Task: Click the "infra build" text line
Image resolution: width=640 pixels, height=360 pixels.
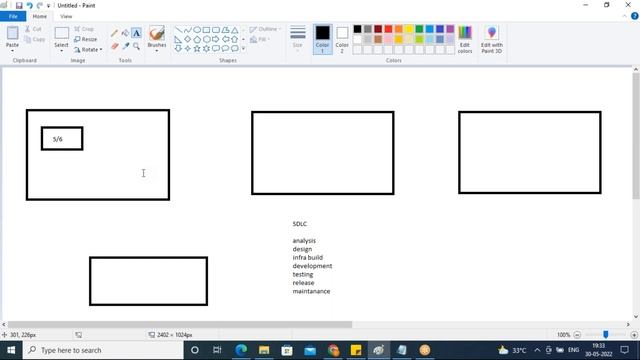Action: coord(308,258)
